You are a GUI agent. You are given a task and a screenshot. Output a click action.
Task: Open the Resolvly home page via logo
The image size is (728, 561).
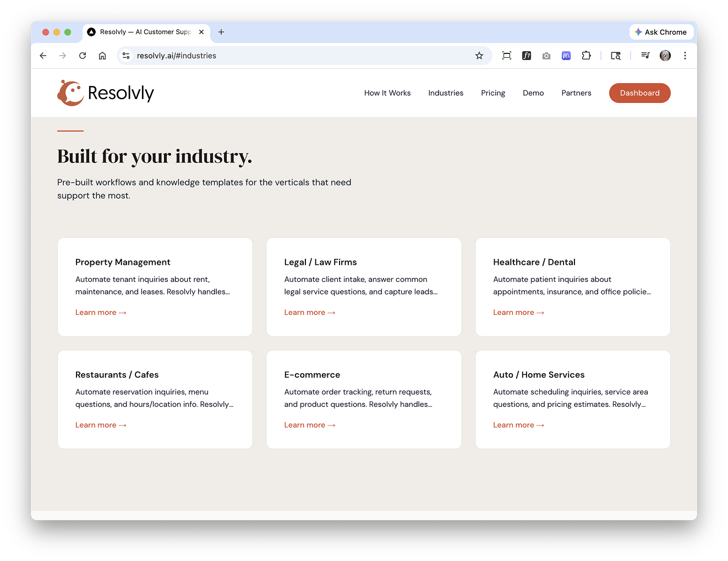(x=105, y=92)
